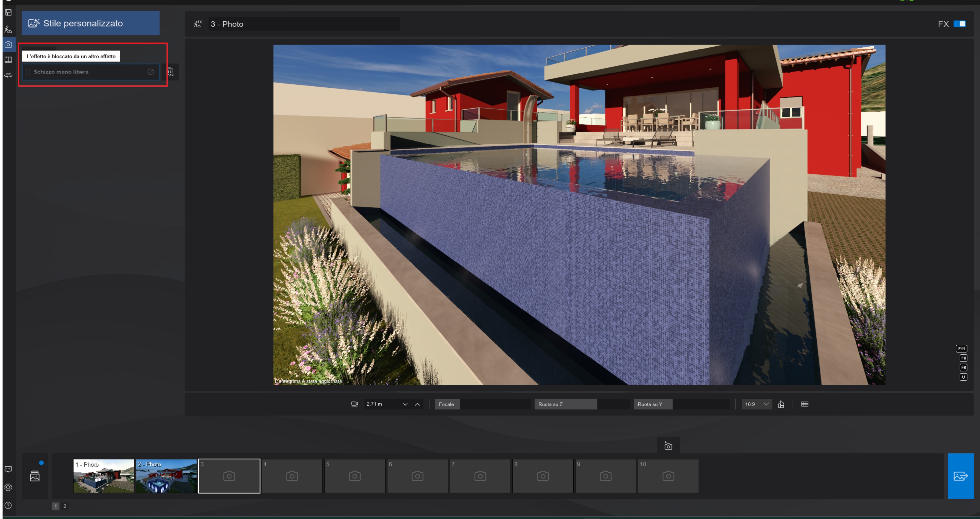Open the help question mark icon
This screenshot has height=519, width=980.
click(8, 505)
